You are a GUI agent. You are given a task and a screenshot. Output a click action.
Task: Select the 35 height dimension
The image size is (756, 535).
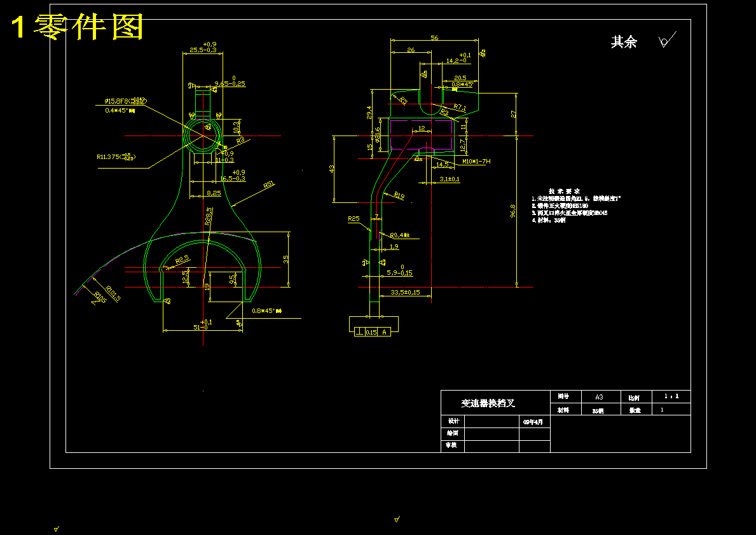(286, 259)
